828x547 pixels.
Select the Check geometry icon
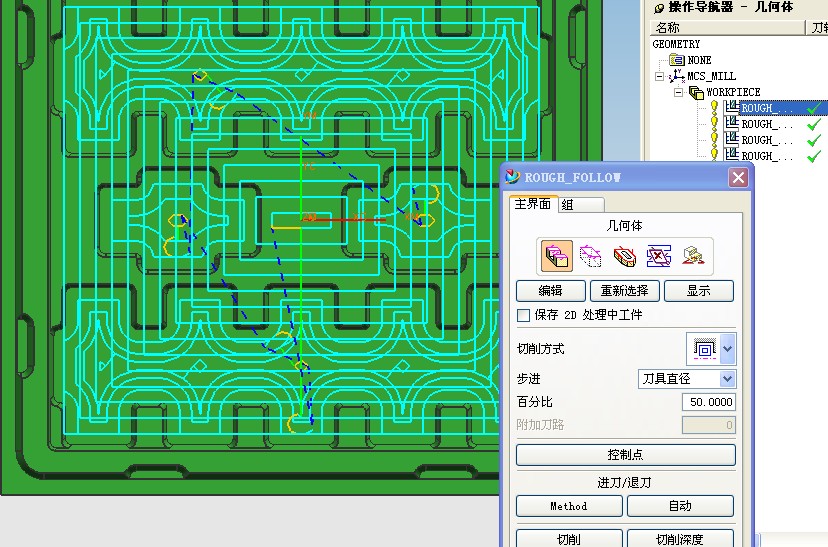625,256
